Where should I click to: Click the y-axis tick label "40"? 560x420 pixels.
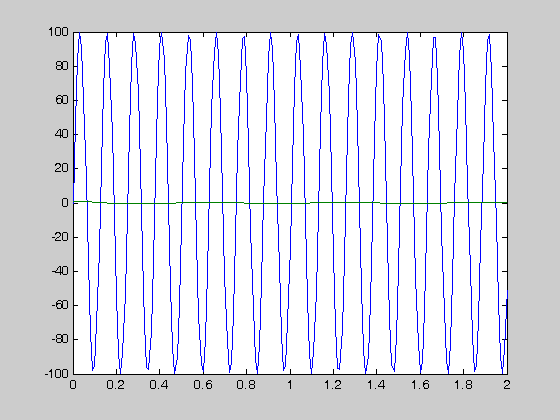click(62, 134)
